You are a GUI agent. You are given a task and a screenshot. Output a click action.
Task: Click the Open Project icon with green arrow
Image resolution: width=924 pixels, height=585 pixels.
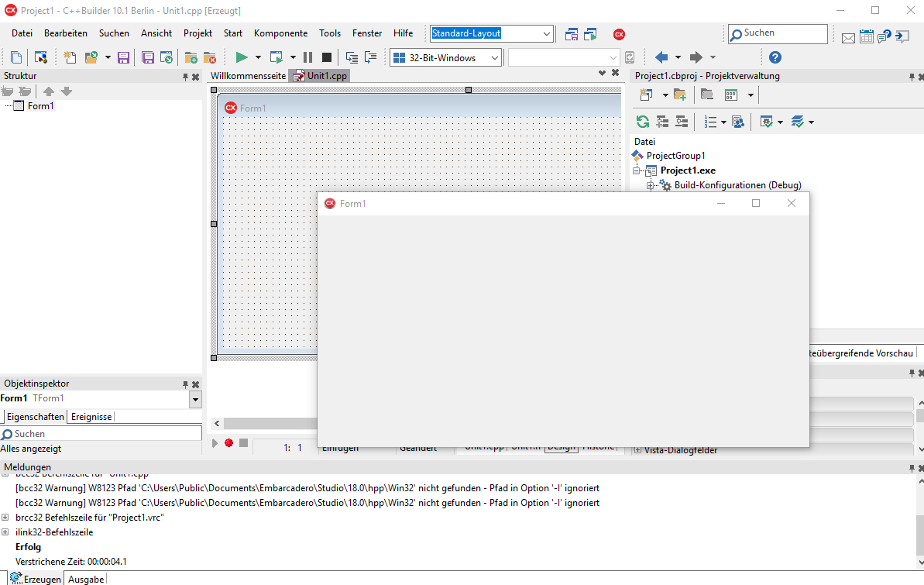click(x=167, y=57)
